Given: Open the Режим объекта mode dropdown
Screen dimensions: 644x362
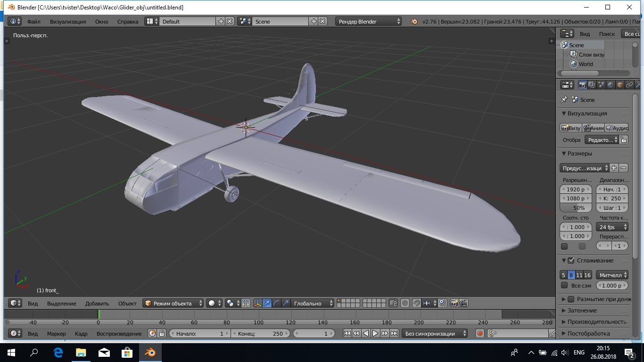Looking at the screenshot, I should click(x=173, y=303).
